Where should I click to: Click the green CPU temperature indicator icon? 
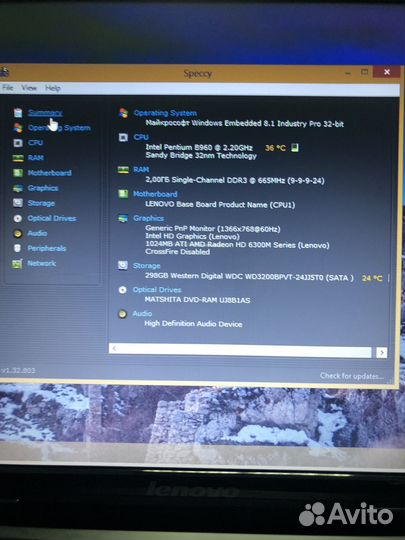294,148
